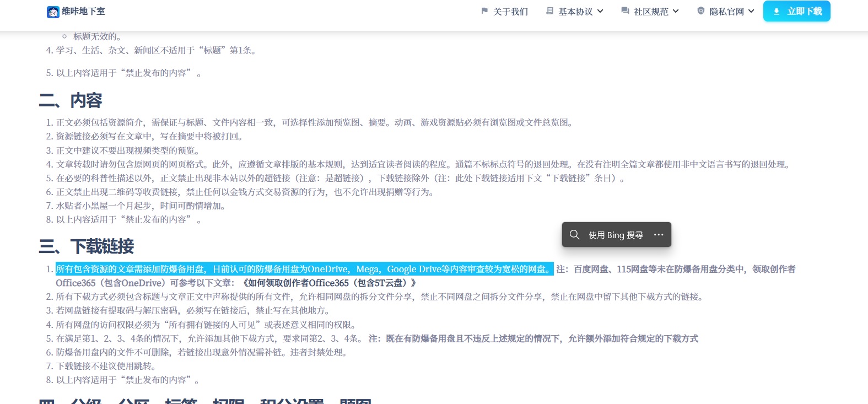Choose 使用 Bing 搜尋 in the popup
This screenshot has height=404, width=868.
pyautogui.click(x=616, y=235)
